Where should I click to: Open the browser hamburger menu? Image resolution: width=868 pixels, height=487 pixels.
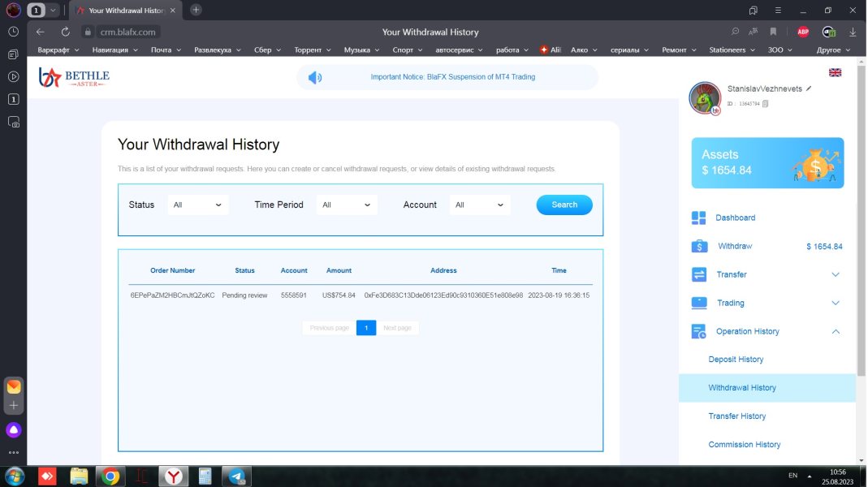click(x=778, y=10)
